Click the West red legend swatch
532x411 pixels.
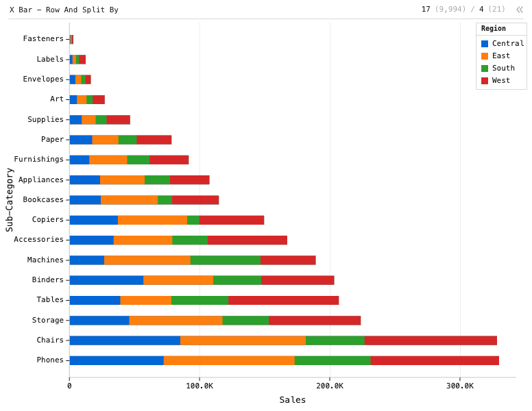485,81
